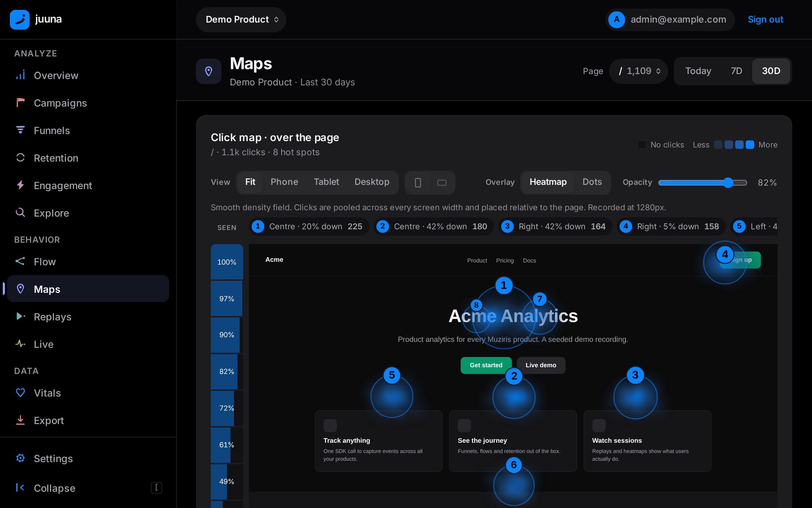Select hot spot chip Right 5% down 158
Screen dimensions: 812x508
click(x=671, y=226)
